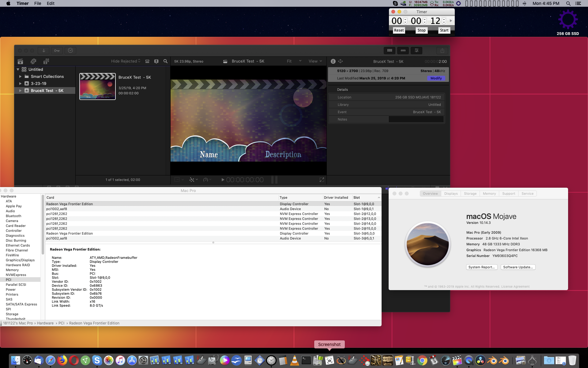The width and height of the screenshot is (588, 368).
Task: Launch Google Chrome from Dock
Action: [x=422, y=360]
